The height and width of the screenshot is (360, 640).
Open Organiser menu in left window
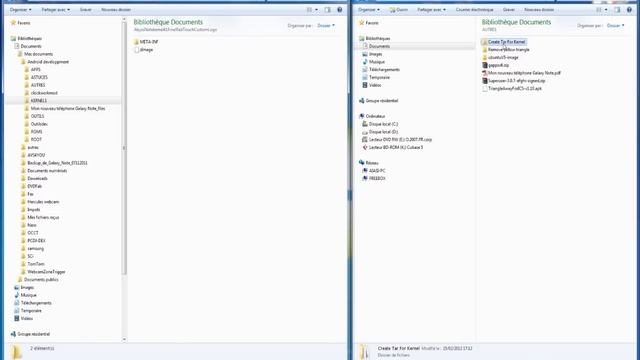[x=20, y=9]
